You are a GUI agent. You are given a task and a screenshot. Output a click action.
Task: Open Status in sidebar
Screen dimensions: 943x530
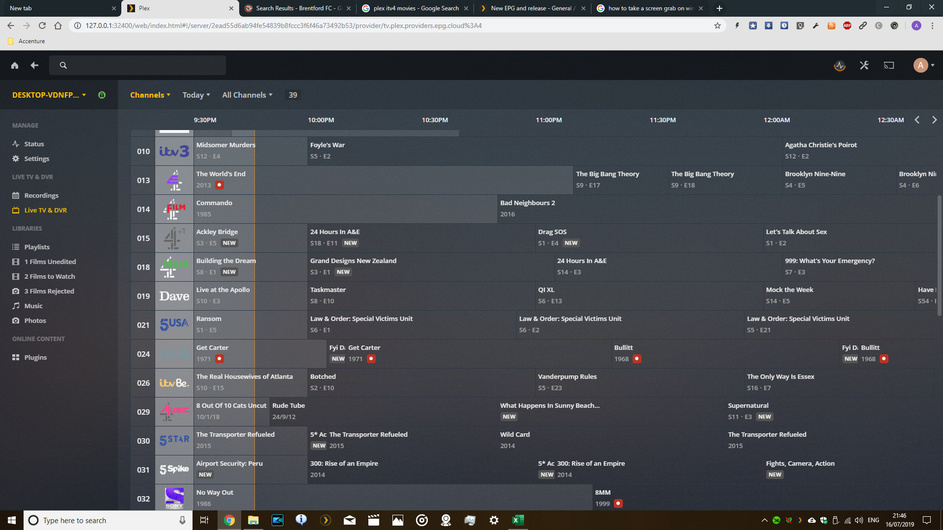(x=34, y=144)
